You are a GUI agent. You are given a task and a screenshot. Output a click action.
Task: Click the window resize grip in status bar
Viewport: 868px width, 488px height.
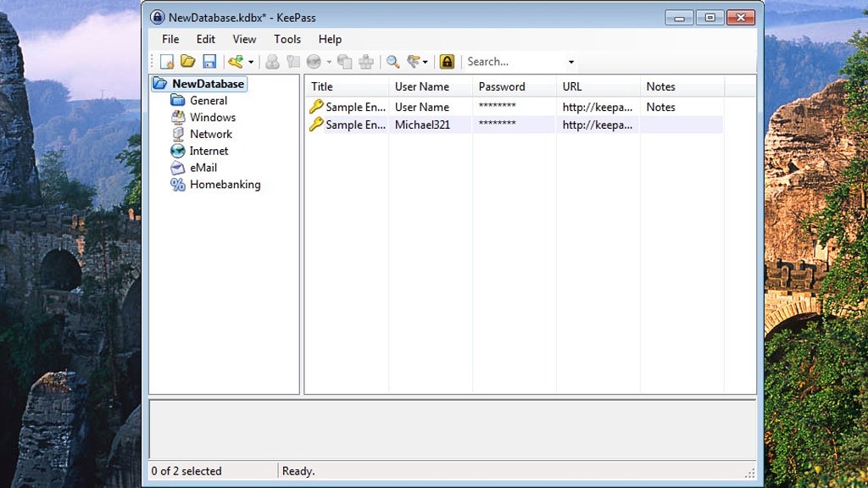tap(750, 473)
